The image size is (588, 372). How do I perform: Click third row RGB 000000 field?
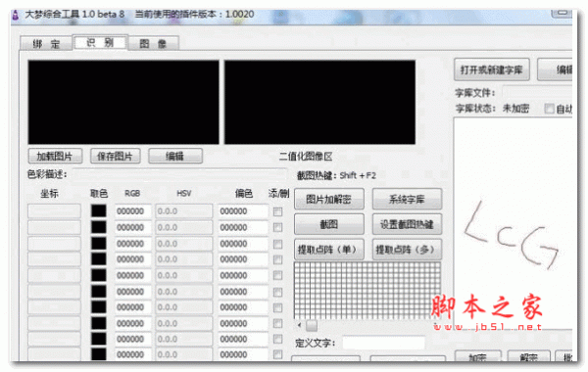133,244
